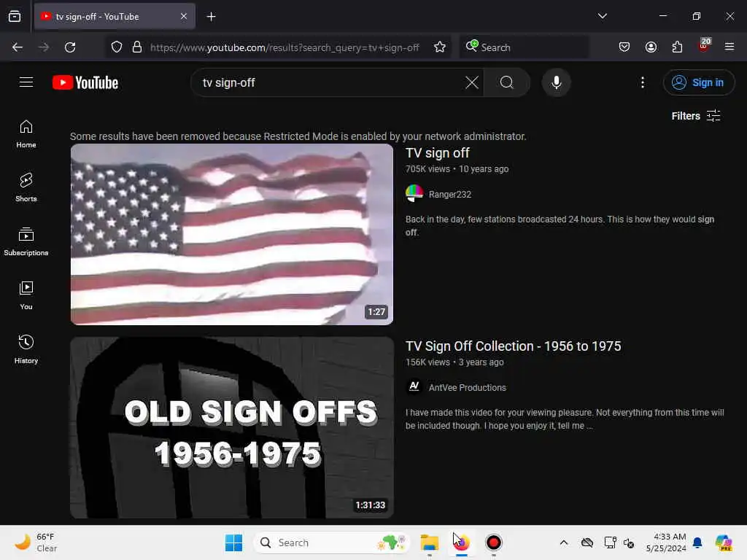
Task: Expand the list all tabs dropdown
Action: click(x=602, y=16)
